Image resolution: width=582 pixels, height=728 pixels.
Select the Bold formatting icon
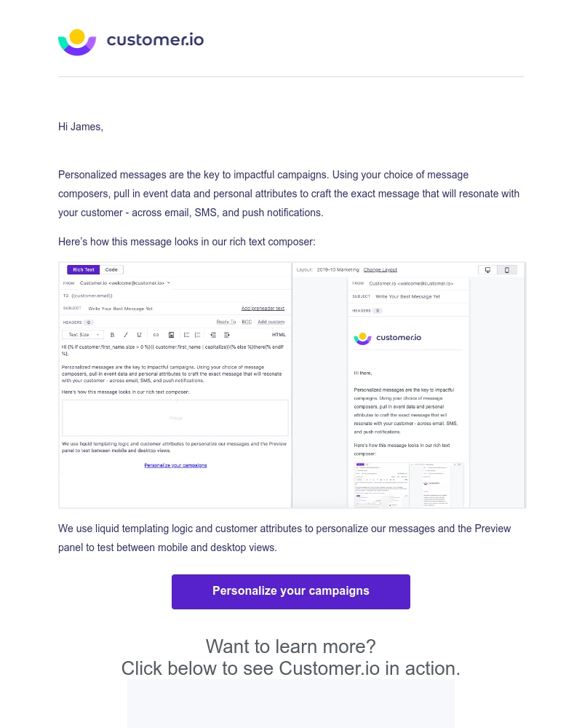112,335
